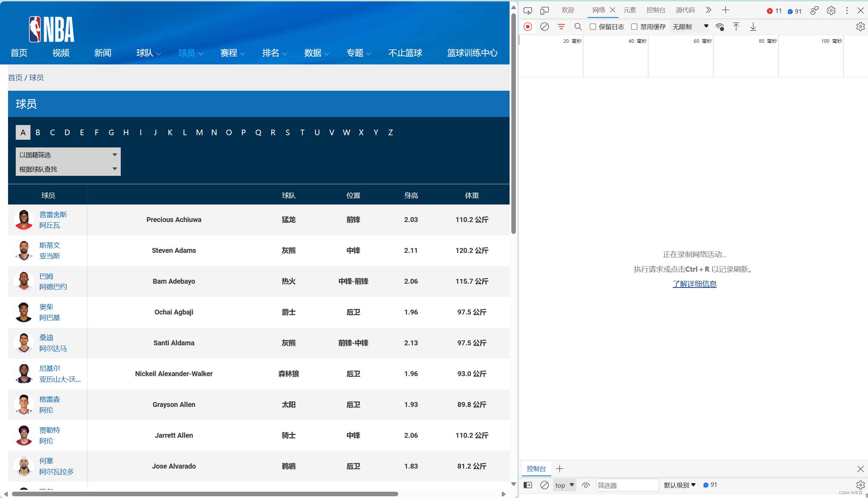Viewport: 868px width, 498px height.
Task: Switch to the 元素 DevTools tab
Action: point(629,10)
